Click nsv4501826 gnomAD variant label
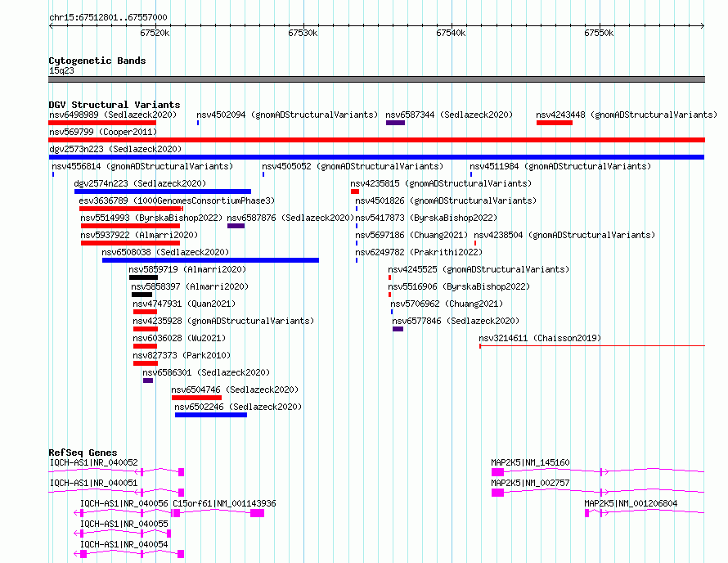The height and width of the screenshot is (563, 728). 446,200
